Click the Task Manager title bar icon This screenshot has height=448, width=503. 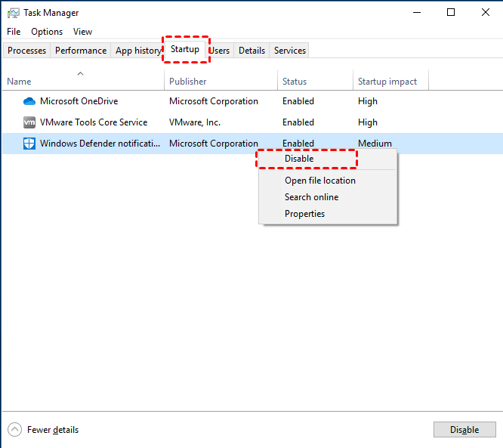tap(14, 13)
